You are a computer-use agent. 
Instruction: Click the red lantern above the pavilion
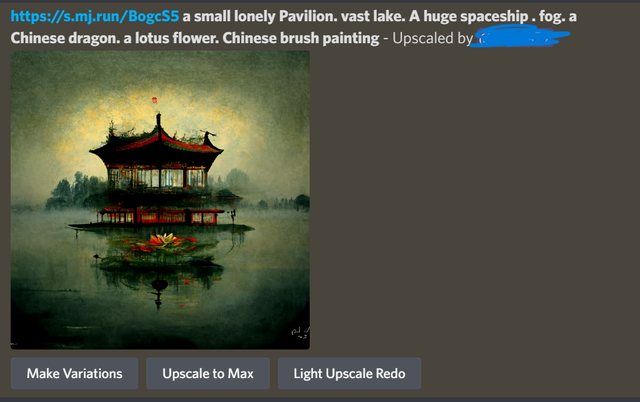[x=154, y=100]
